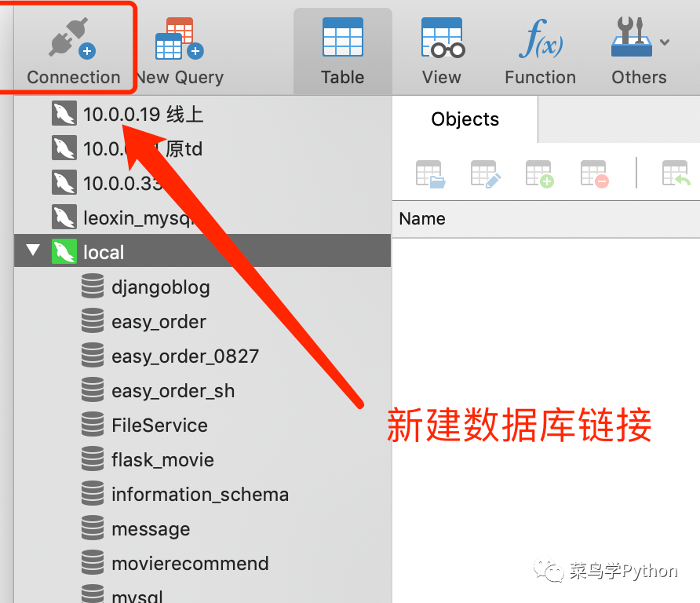Switch to the Objects tab
The height and width of the screenshot is (603, 700).
pyautogui.click(x=465, y=119)
